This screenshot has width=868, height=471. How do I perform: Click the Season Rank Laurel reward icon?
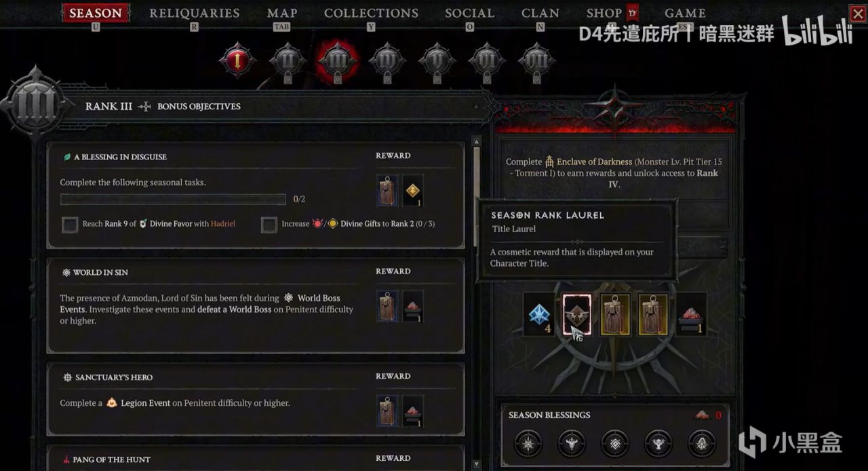[x=577, y=314]
